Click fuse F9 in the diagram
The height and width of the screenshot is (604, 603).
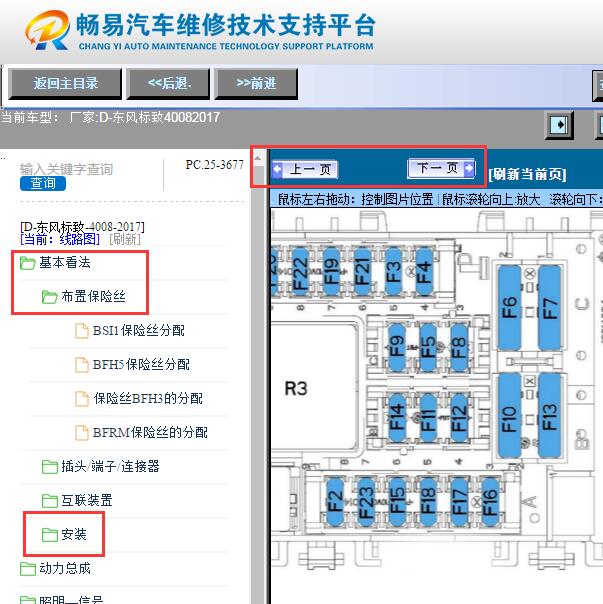click(x=397, y=347)
